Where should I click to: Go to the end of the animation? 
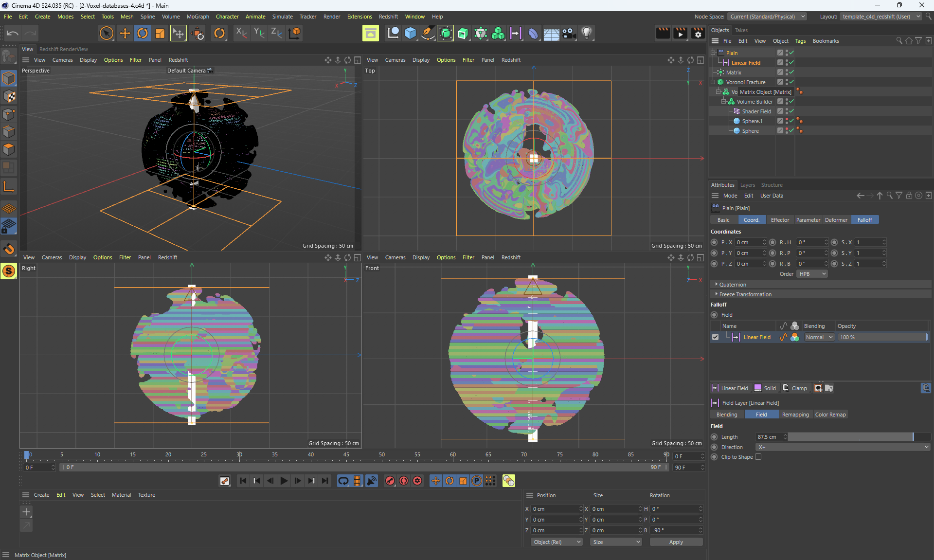coord(325,481)
